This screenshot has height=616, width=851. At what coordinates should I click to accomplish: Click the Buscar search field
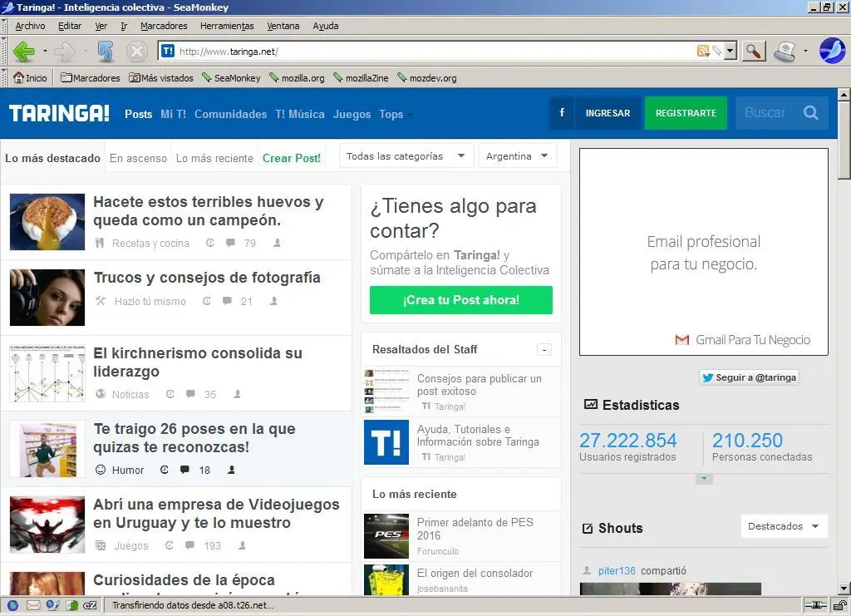tap(766, 113)
